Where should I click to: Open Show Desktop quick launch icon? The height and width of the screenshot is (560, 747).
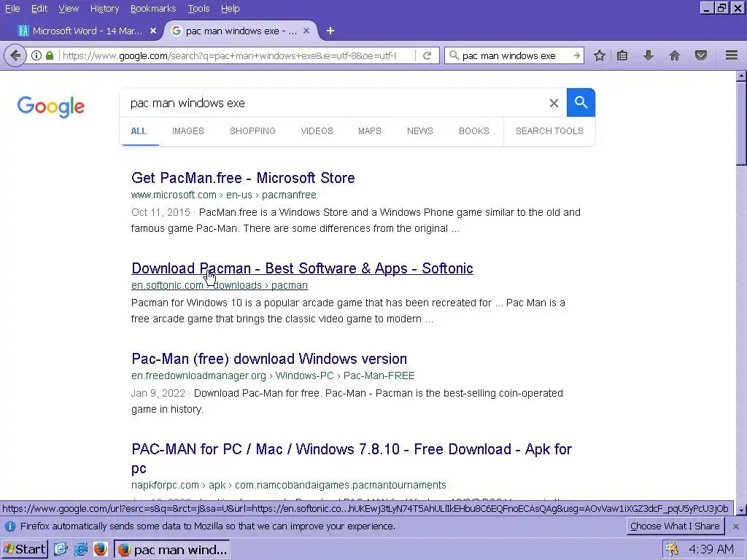tap(61, 549)
